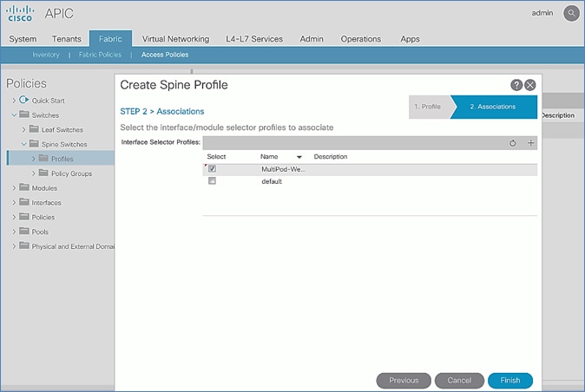Click the Description column header
The height and width of the screenshot is (392, 585).
(x=331, y=157)
